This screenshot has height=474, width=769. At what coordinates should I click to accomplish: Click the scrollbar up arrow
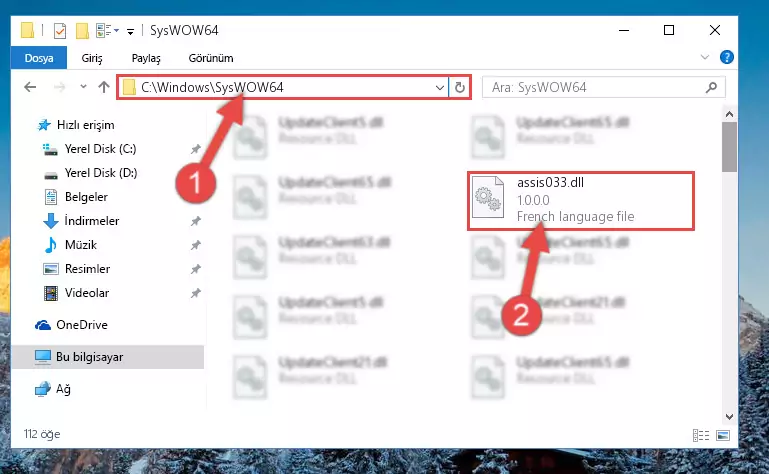tap(729, 114)
